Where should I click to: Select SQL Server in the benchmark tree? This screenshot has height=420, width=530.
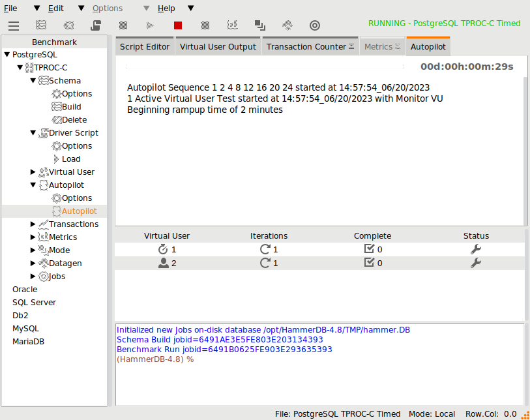(x=34, y=303)
